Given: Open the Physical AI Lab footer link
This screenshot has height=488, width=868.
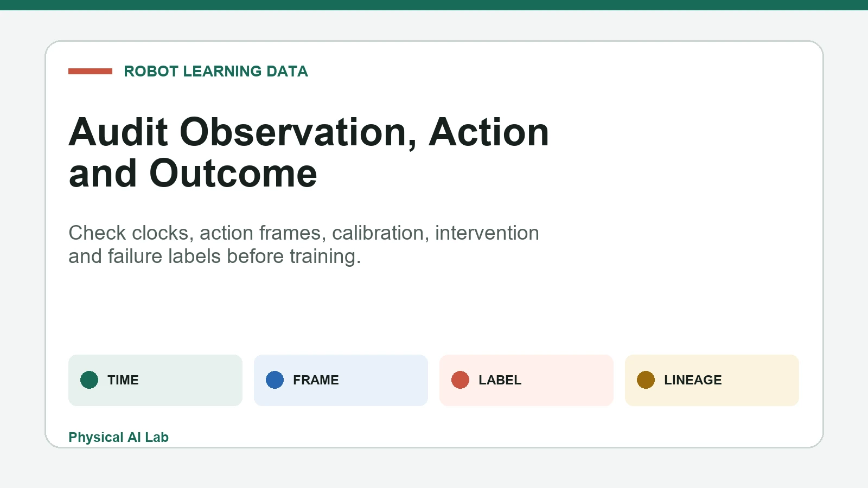Looking at the screenshot, I should point(118,437).
